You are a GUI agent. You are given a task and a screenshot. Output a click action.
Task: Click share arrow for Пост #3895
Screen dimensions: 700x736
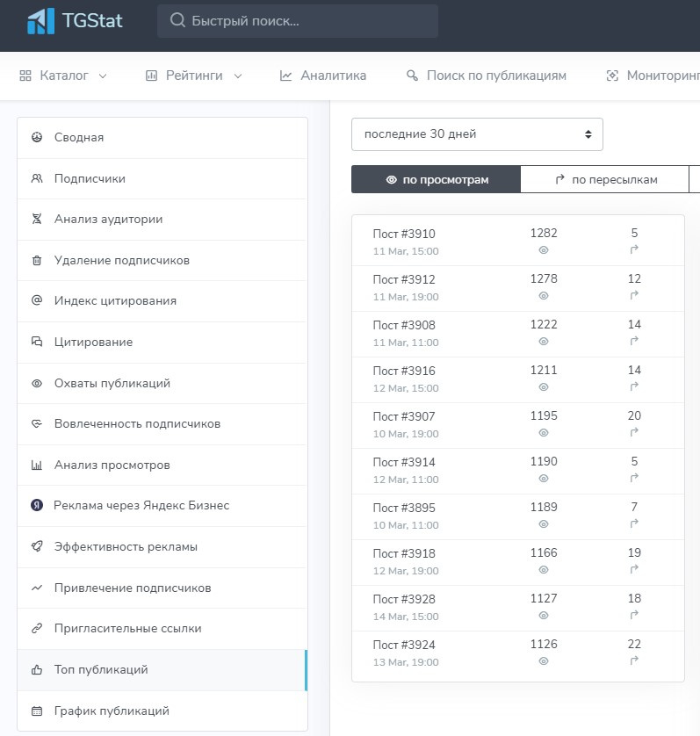tap(634, 523)
